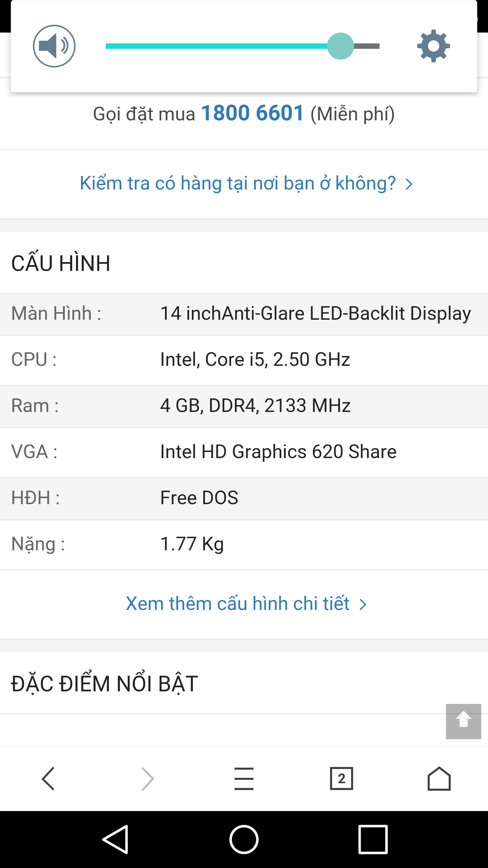Call the 1800 6601 hotline number
This screenshot has width=488, height=868.
(x=252, y=113)
